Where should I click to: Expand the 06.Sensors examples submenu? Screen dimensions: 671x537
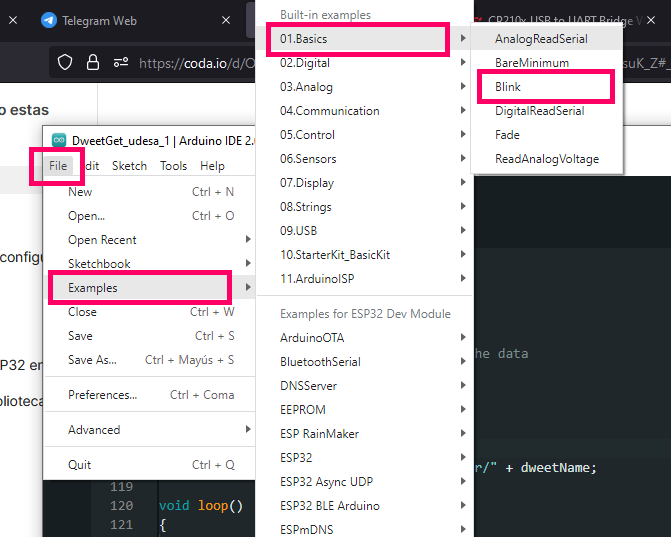pyautogui.click(x=365, y=158)
